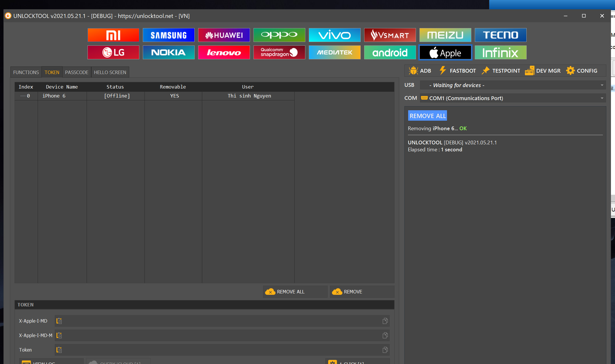Viewport: 615px width, 364px height.
Task: Select the Vivo brand tile
Action: [335, 35]
